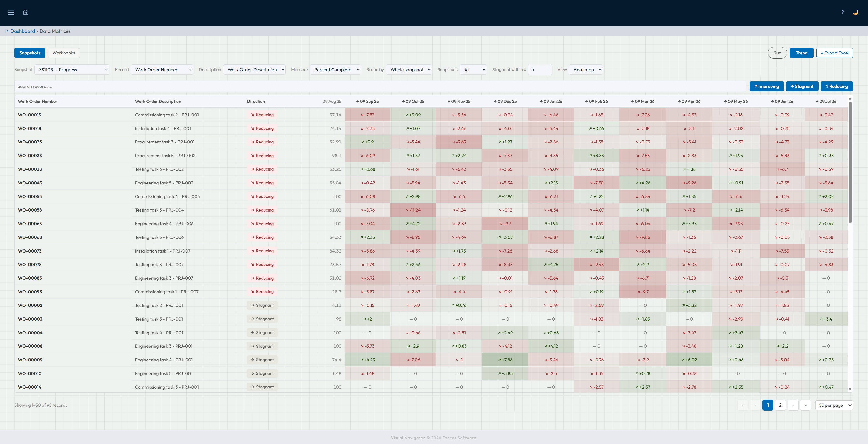The image size is (868, 444).
Task: Select work order WO-00093
Action: [30, 292]
